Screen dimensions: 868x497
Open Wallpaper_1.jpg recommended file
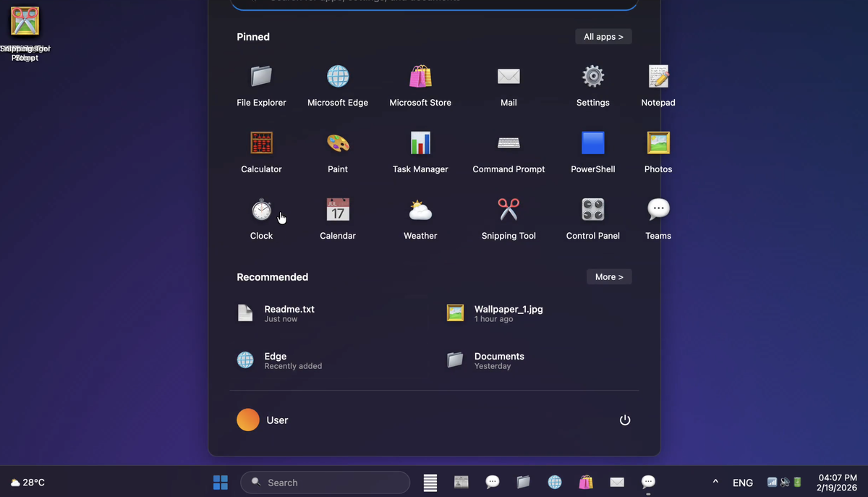tap(540, 313)
